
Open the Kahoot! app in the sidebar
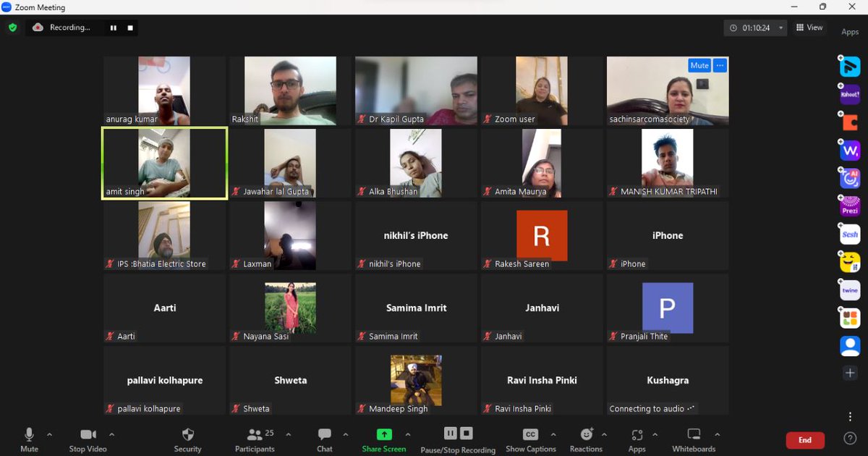850,95
